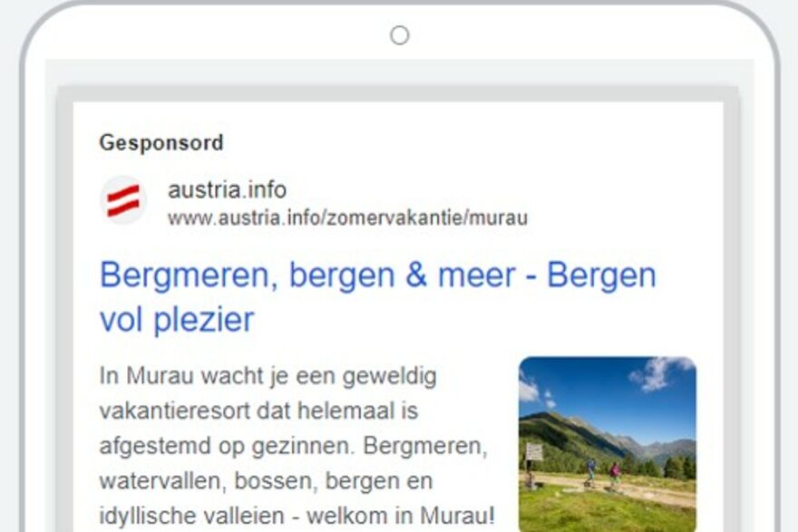Click the www.austria.info/zomervakantie/murau URL
798x532 pixels.
tap(347, 218)
